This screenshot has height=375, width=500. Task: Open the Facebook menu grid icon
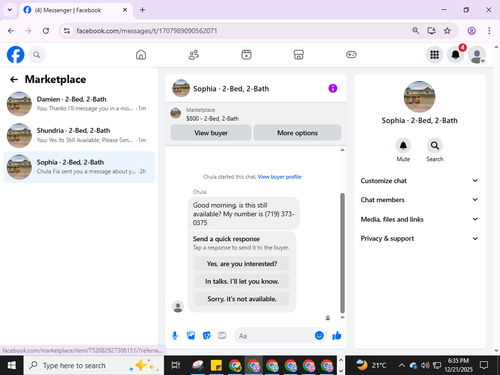[434, 55]
